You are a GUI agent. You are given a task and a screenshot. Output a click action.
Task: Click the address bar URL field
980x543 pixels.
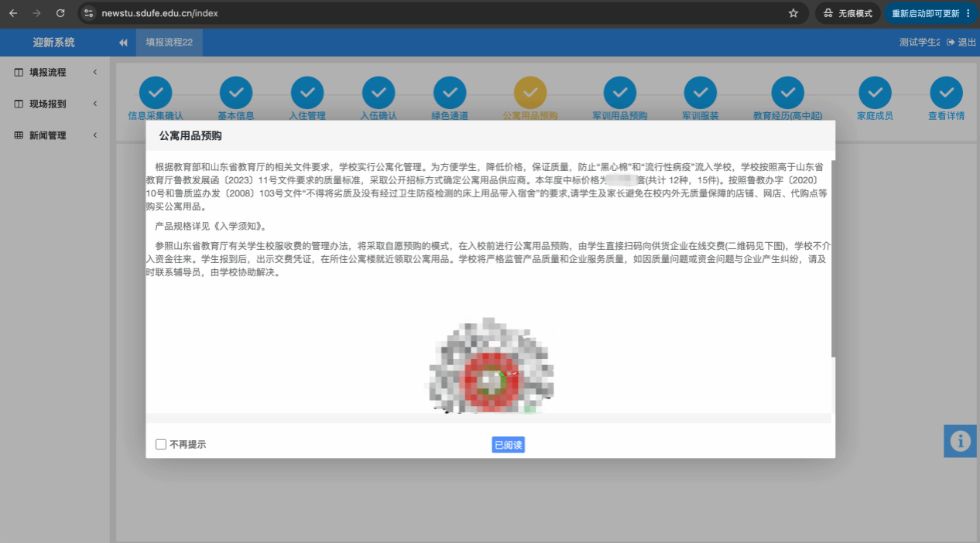(x=441, y=13)
